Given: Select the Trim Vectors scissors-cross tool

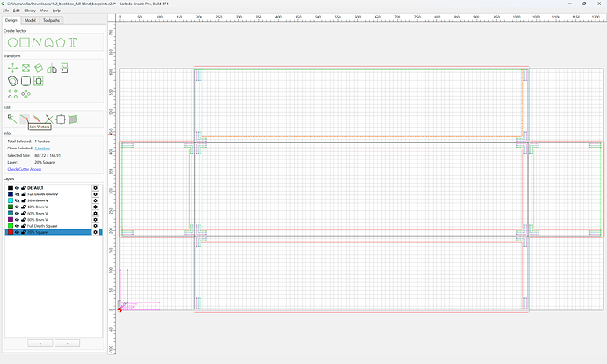Looking at the screenshot, I should (48, 120).
